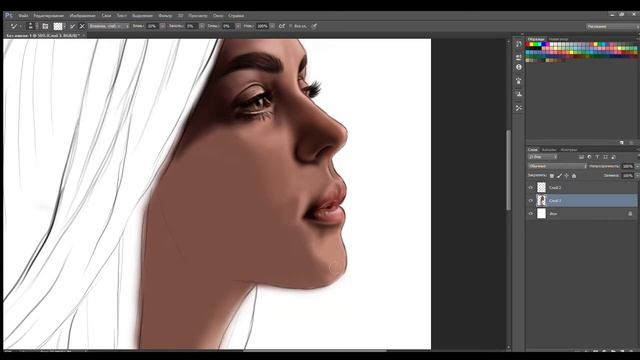Open the Файл menu

coord(23,16)
